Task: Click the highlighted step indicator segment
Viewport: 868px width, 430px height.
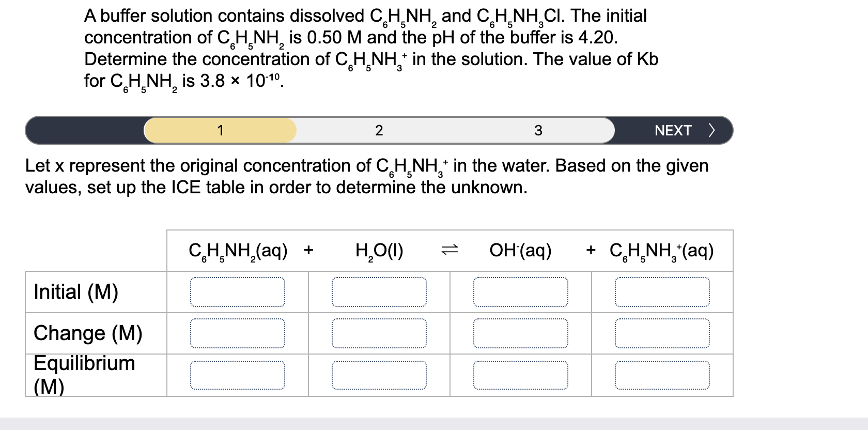Action: (x=221, y=131)
